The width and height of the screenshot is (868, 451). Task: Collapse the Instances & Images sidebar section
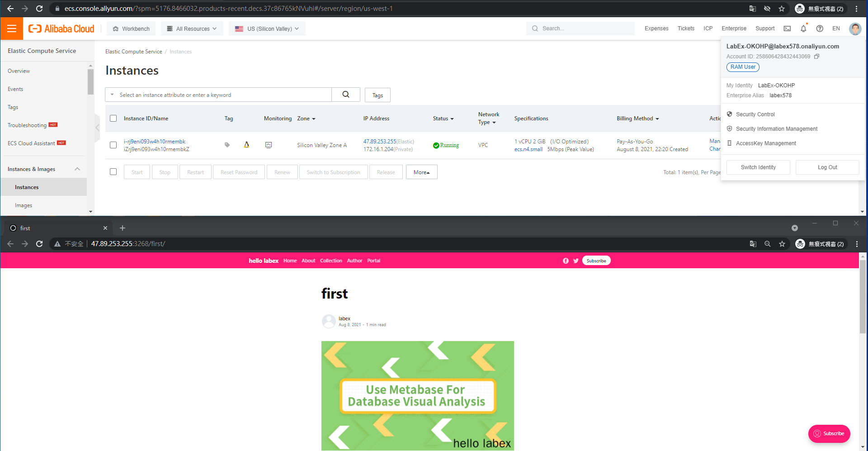tap(77, 169)
